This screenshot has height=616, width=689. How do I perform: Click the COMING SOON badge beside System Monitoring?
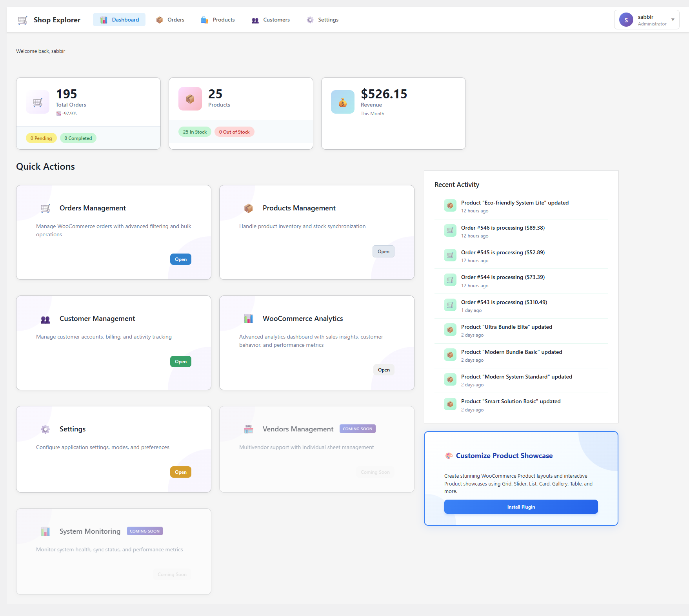(x=145, y=531)
